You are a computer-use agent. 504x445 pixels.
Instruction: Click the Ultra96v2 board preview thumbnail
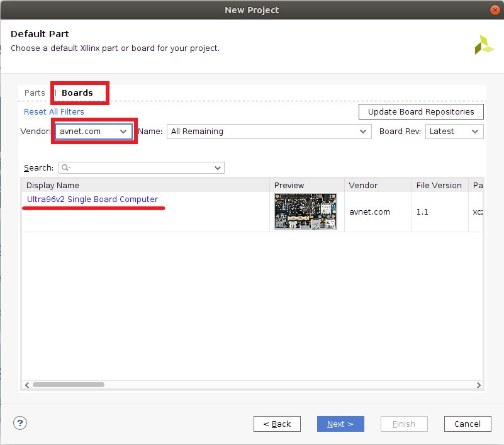pyautogui.click(x=306, y=211)
